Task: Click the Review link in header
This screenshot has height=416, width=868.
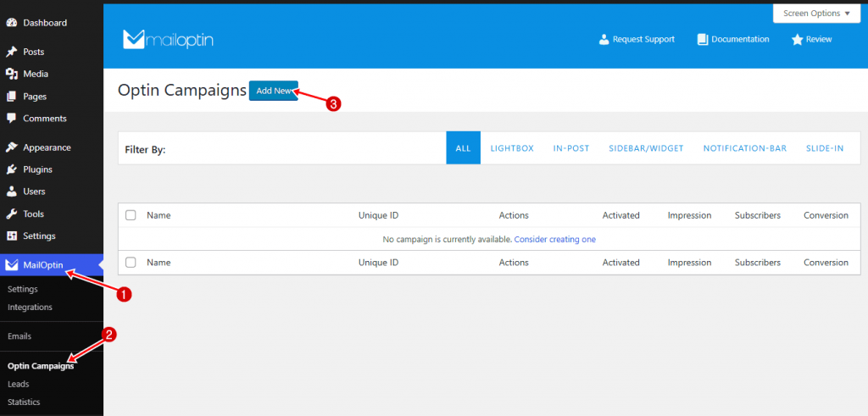Action: [812, 39]
